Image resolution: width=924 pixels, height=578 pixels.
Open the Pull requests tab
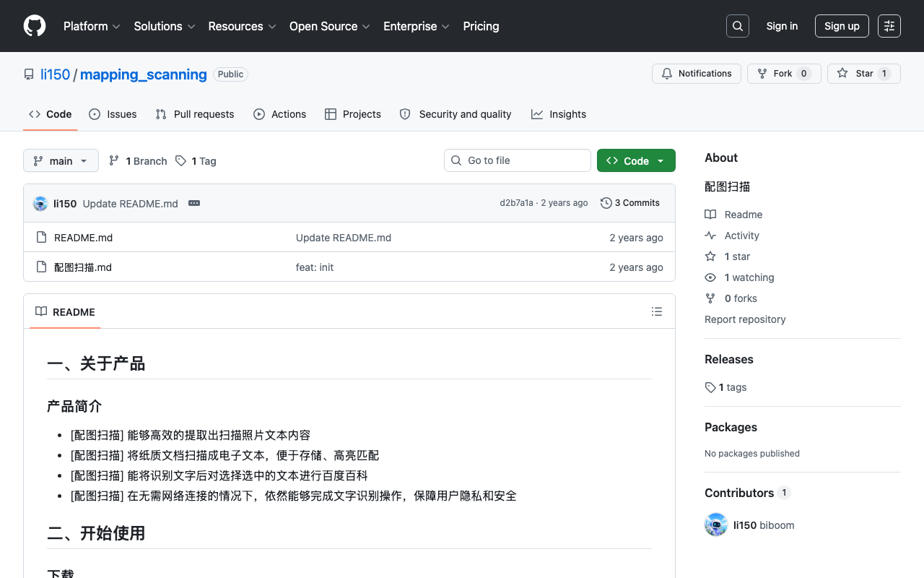click(195, 114)
